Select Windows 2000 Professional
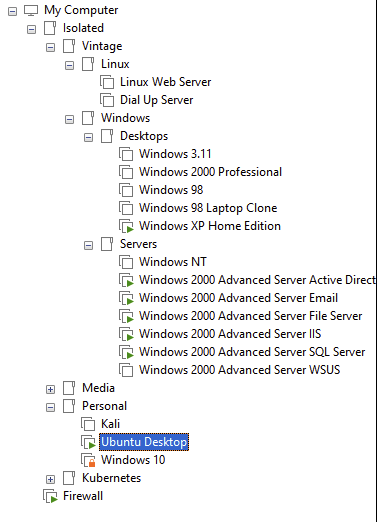This screenshot has width=377, height=522. pyautogui.click(x=210, y=172)
